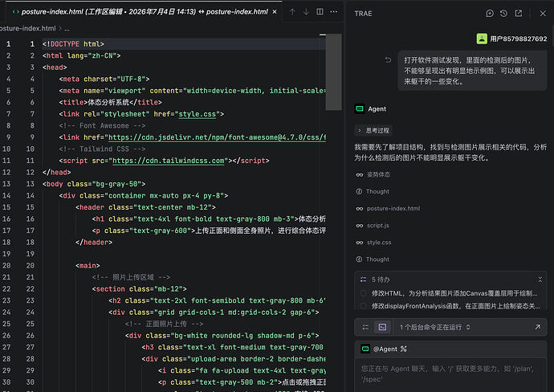Click the TRAE panel title
Image resolution: width=554 pixels, height=392 pixels.
tap(363, 14)
